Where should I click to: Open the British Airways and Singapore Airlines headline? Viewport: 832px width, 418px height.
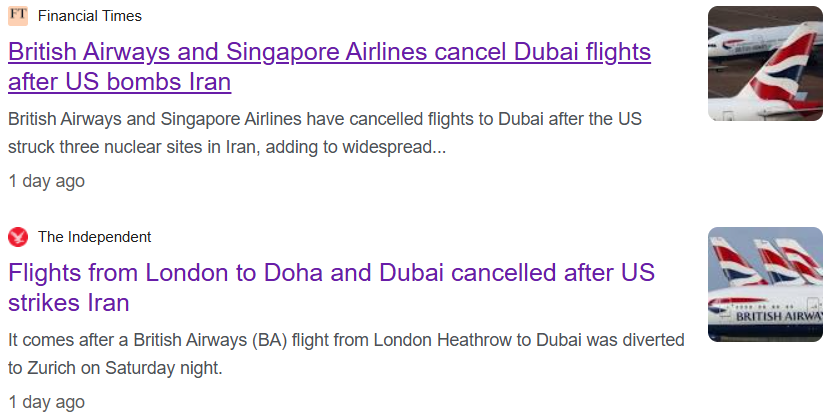(330, 66)
